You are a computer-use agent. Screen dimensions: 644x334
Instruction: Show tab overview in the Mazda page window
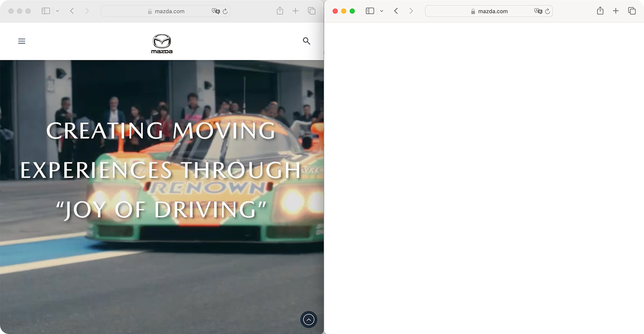(312, 11)
